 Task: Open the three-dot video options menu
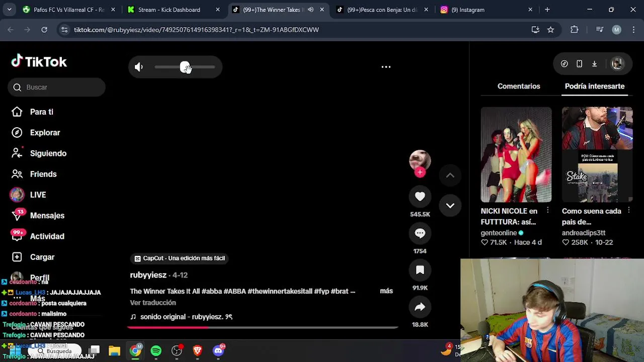point(386,67)
